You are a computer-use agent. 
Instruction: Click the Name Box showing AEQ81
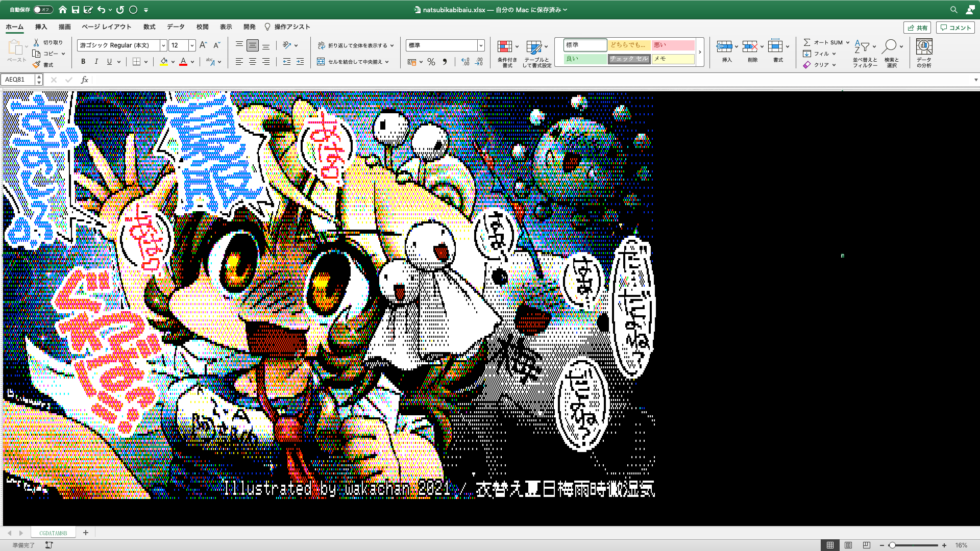pos(18,80)
